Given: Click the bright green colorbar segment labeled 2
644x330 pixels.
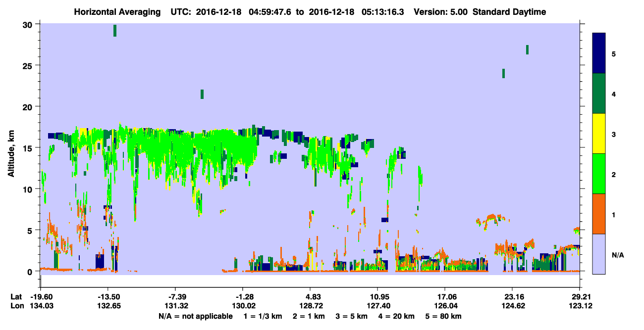Looking at the screenshot, I should pyautogui.click(x=599, y=174).
